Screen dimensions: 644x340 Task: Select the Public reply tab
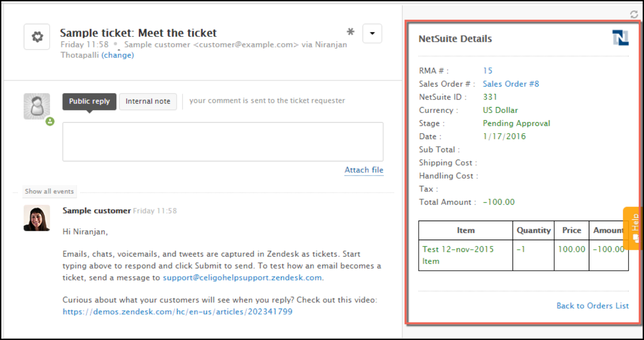[89, 101]
